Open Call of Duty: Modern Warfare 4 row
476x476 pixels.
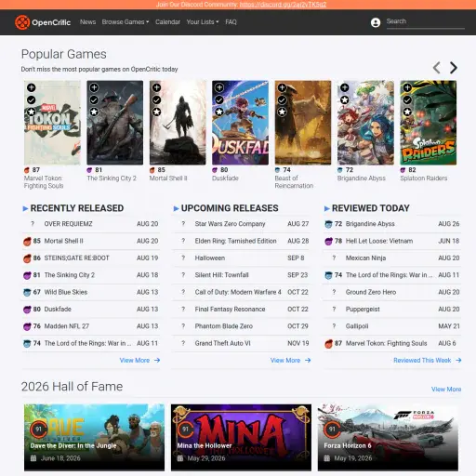tap(242, 292)
